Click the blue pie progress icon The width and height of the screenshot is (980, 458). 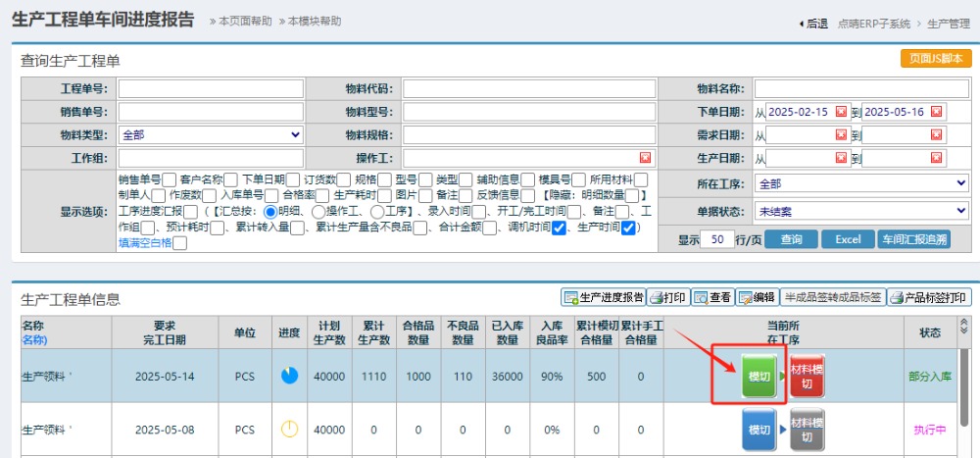tap(289, 376)
